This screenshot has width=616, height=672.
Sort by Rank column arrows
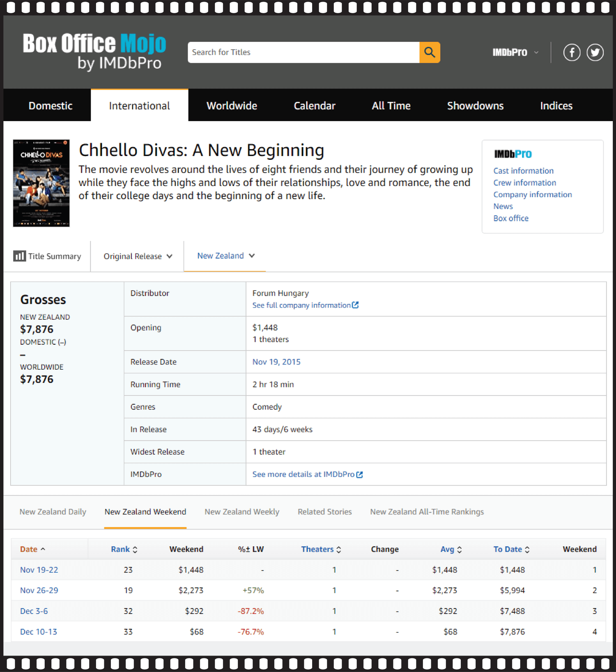point(135,550)
